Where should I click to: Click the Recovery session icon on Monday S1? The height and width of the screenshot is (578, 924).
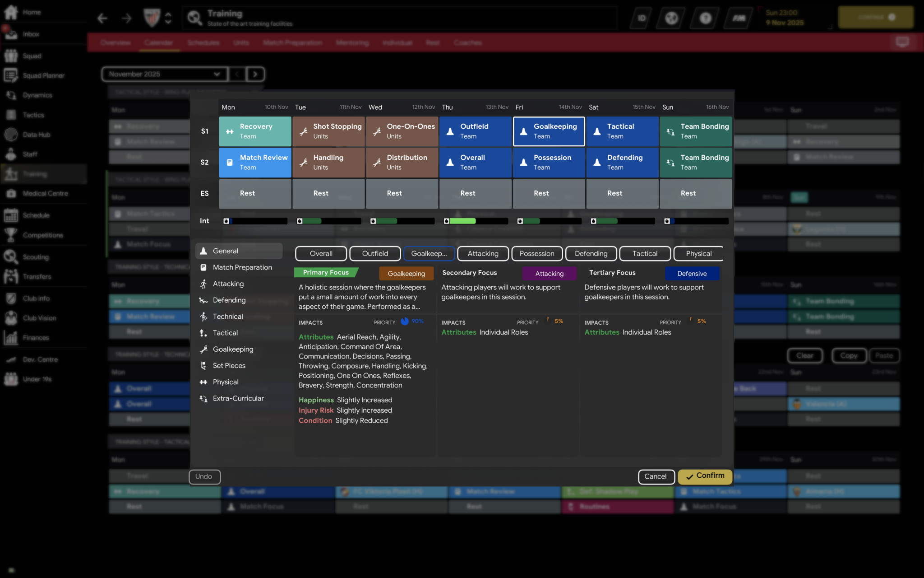coord(230,131)
